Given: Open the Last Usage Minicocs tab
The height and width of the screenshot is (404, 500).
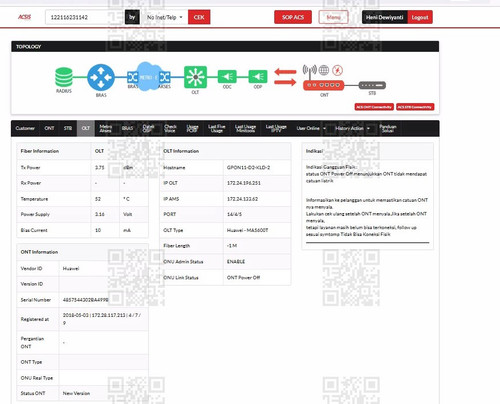Looking at the screenshot, I should (x=245, y=128).
